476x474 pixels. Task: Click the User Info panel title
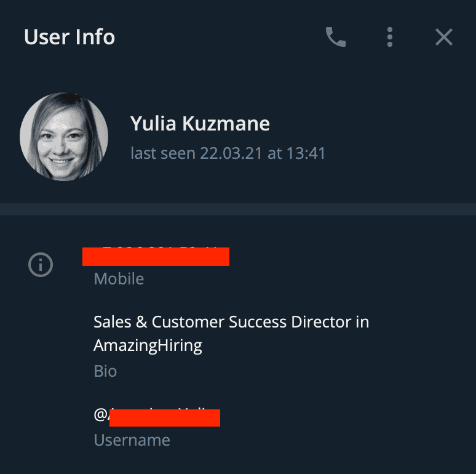pos(69,37)
